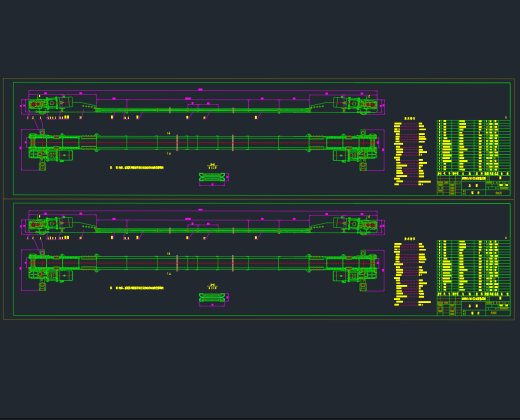Select the yellow note line under upper plan view
520x420 pixels.
[137, 168]
